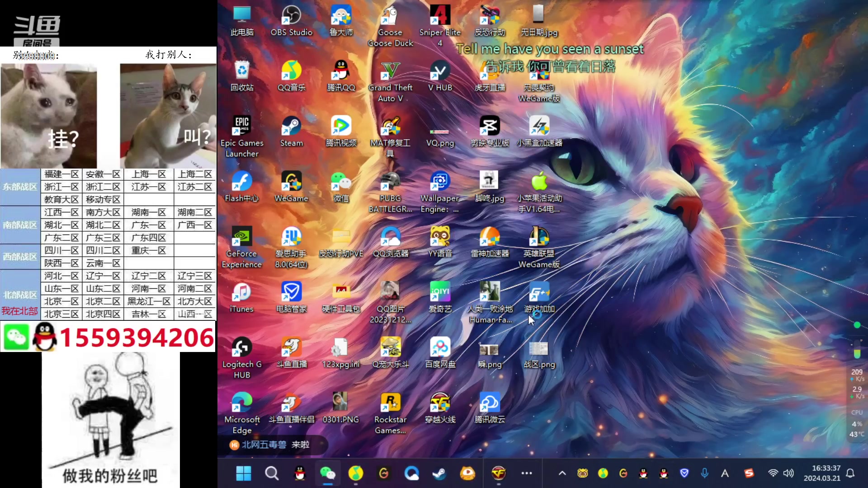
Task: Open 百度网盘 desktop icon
Action: (440, 352)
